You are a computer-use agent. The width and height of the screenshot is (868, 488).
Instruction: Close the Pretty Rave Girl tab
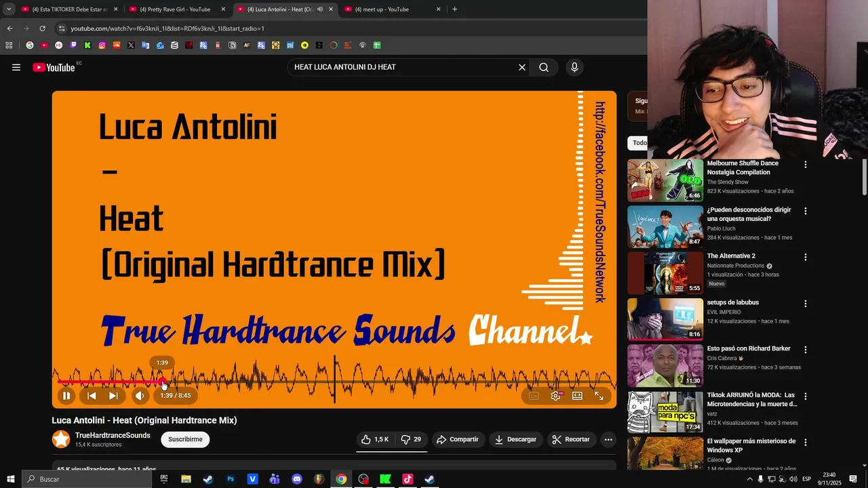[223, 9]
